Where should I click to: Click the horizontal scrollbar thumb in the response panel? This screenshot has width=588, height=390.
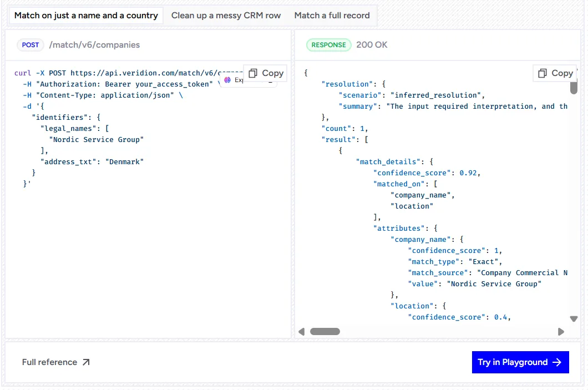(325, 332)
